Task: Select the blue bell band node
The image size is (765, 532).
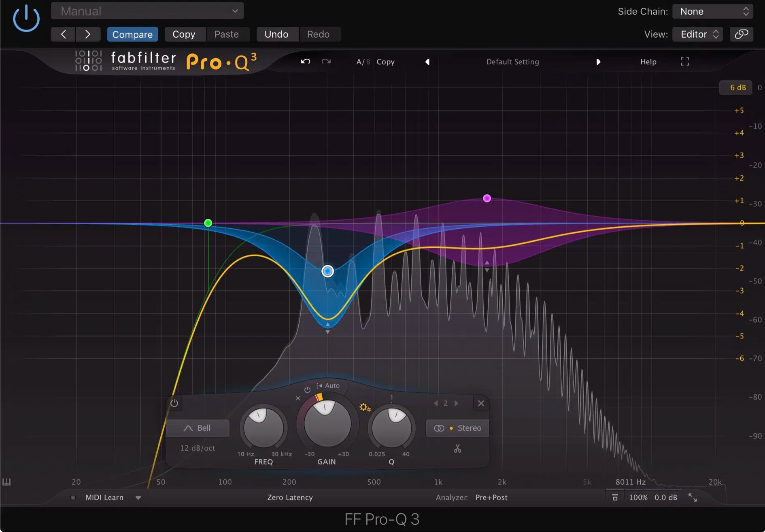Action: (x=327, y=271)
